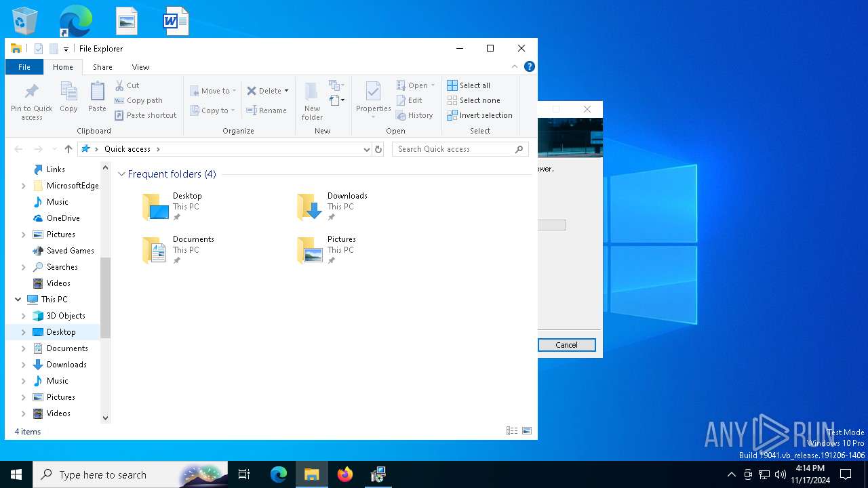The image size is (868, 488).
Task: Click the New folder icon
Action: [x=312, y=92]
